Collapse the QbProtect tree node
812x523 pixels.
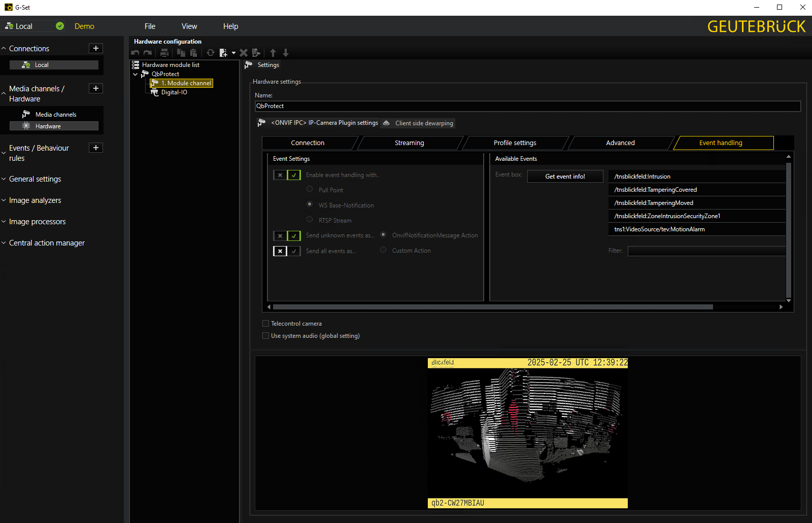click(x=136, y=74)
